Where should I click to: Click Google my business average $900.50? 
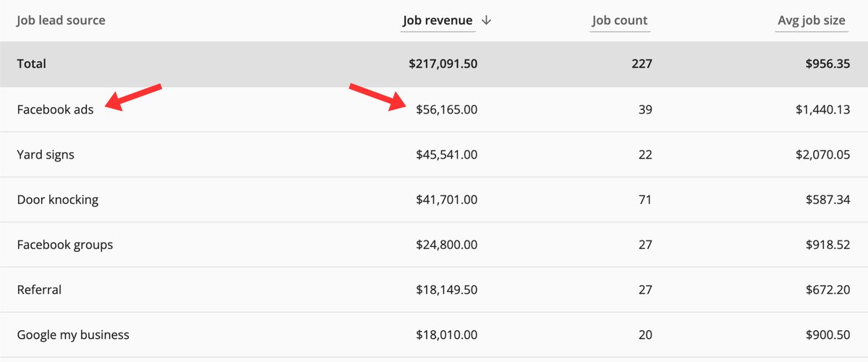coord(827,334)
